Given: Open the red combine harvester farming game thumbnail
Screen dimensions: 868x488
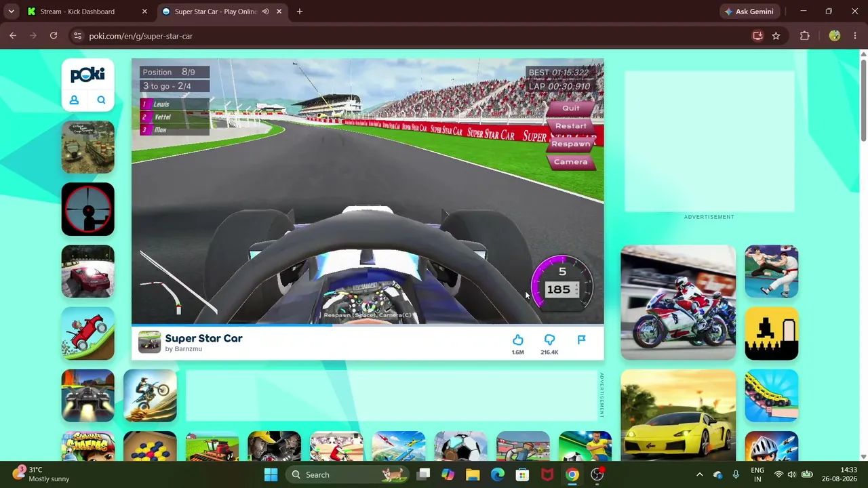Looking at the screenshot, I should point(212,446).
